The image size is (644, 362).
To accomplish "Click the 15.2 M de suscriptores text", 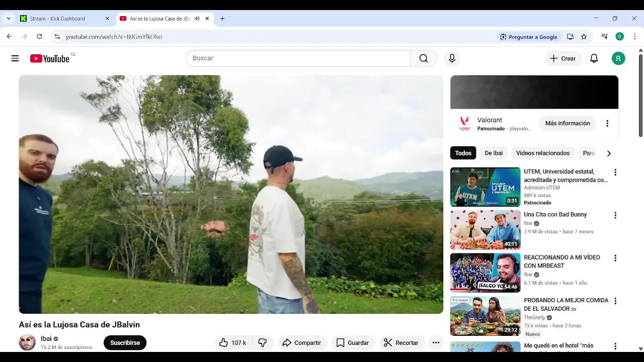I will tap(66, 347).
